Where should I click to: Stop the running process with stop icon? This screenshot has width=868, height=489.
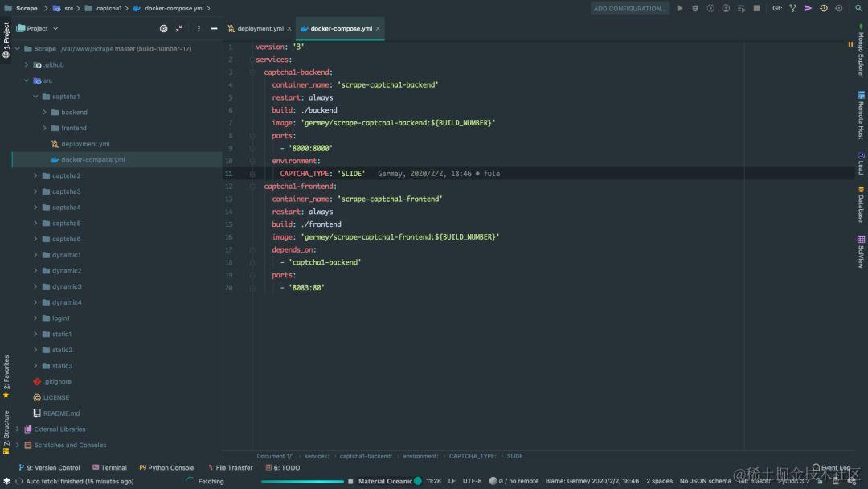point(757,8)
